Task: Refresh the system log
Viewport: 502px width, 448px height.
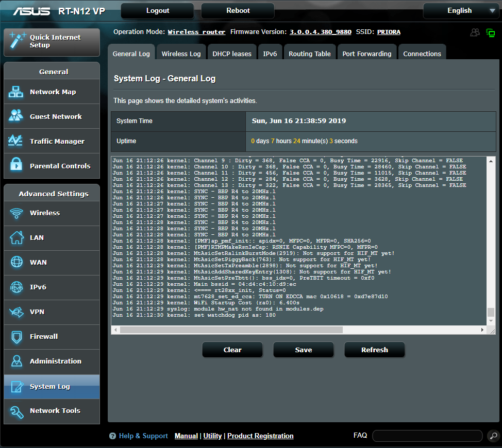Action: (x=375, y=350)
